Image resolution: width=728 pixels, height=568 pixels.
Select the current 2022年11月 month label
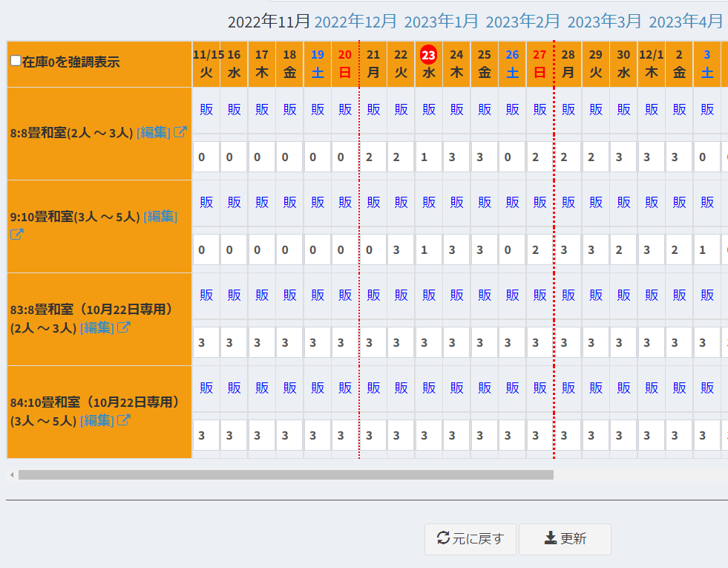click(269, 22)
